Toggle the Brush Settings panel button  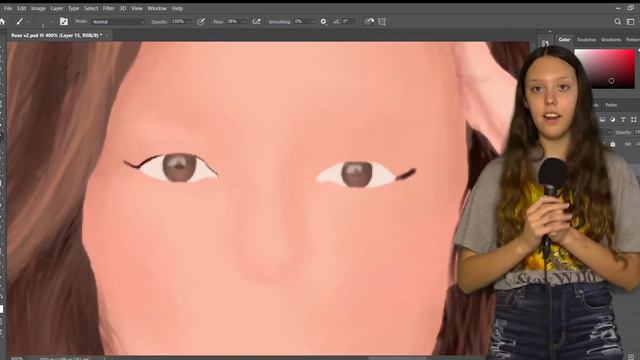[64, 22]
